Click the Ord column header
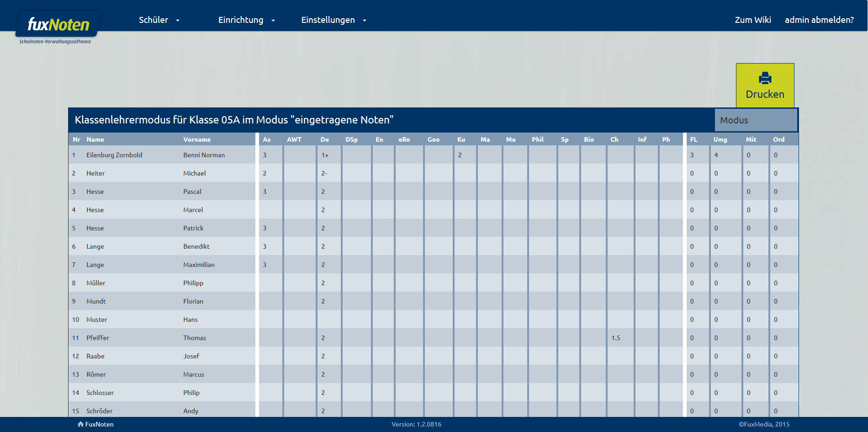The height and width of the screenshot is (432, 868). 779,139
